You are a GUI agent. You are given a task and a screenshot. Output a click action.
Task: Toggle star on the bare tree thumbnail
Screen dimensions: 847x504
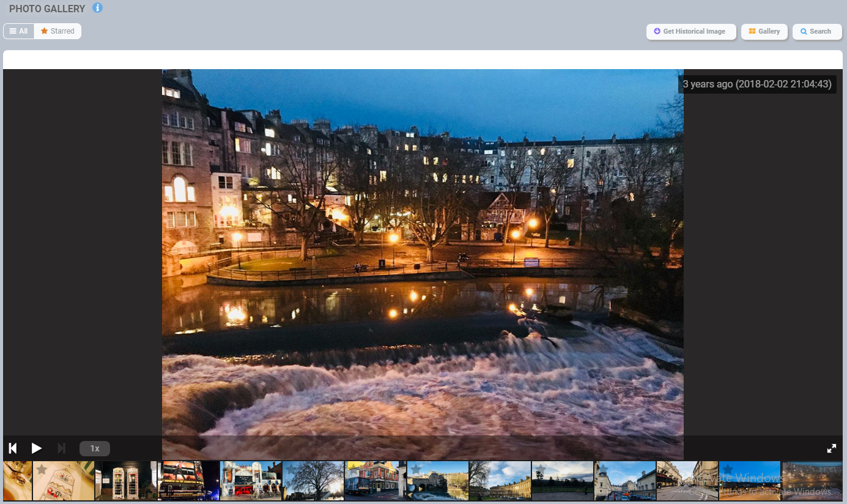pos(291,469)
